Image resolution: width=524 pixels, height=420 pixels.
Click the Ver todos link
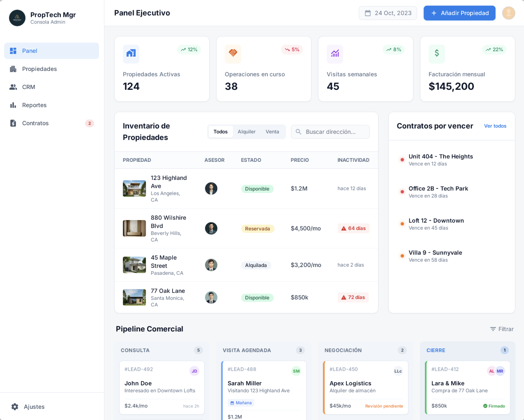click(495, 126)
